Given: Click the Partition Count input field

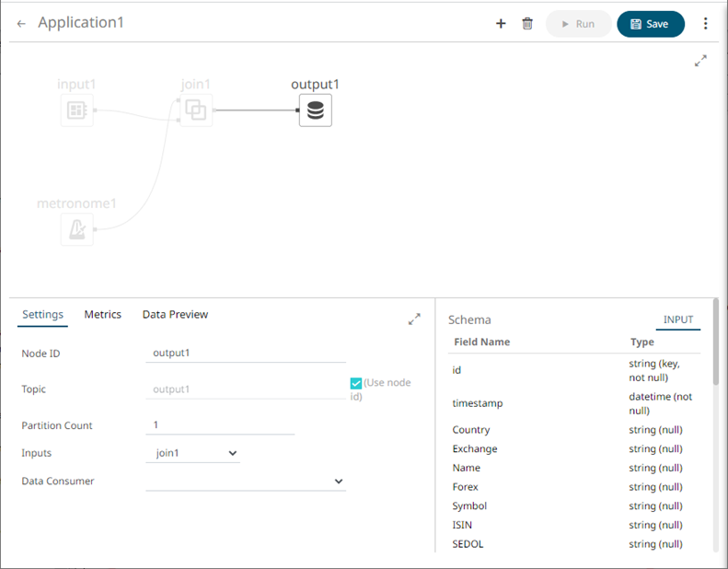Looking at the screenshot, I should point(220,425).
